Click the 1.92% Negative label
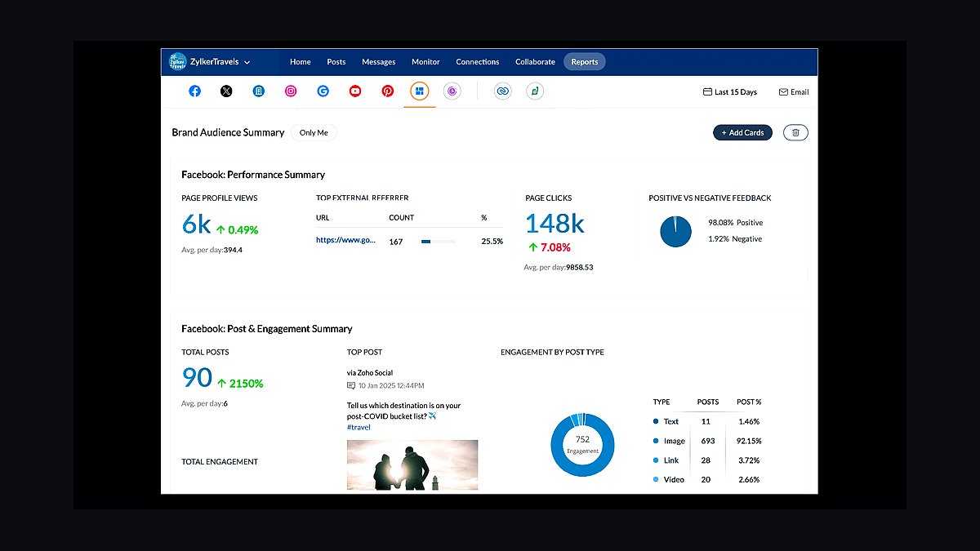 pos(735,239)
